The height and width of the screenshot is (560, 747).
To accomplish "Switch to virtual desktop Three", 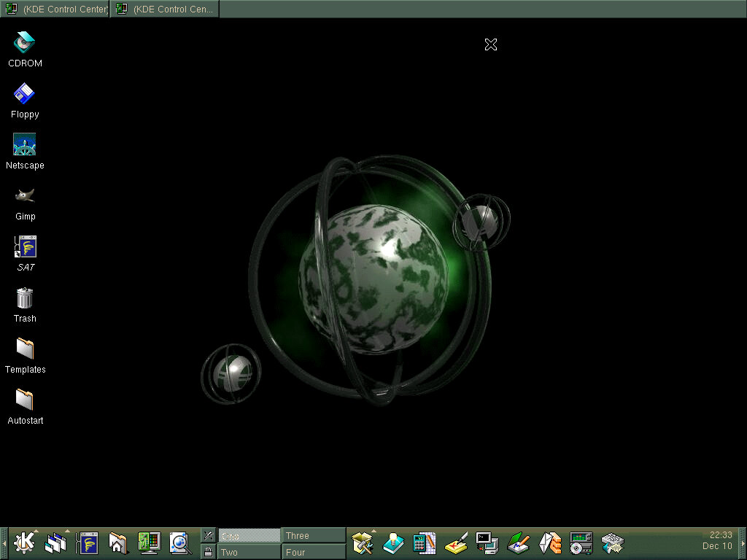I will [x=314, y=536].
